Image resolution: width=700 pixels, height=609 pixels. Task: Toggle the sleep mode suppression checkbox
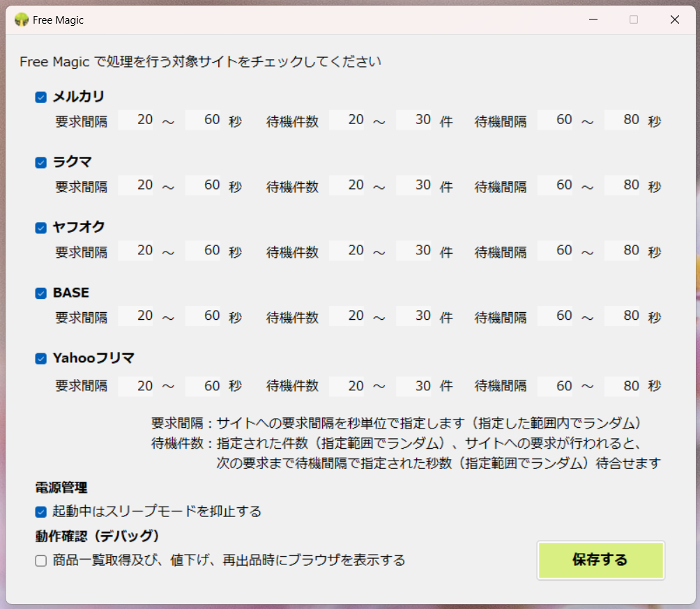click(x=40, y=512)
